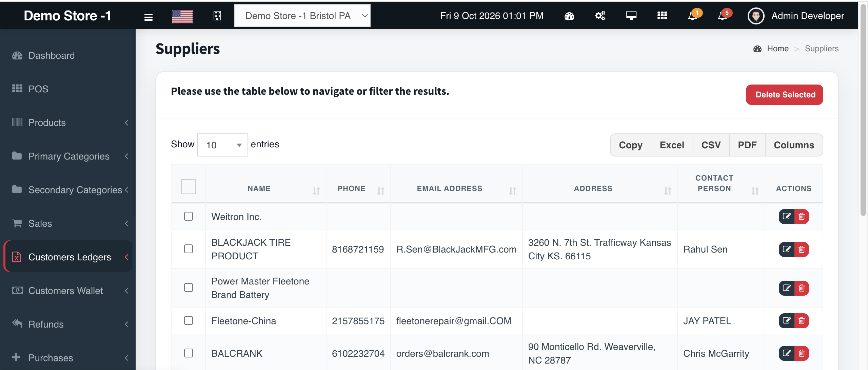The image size is (868, 370).
Task: Open the Show entries count dropdown
Action: (x=223, y=145)
